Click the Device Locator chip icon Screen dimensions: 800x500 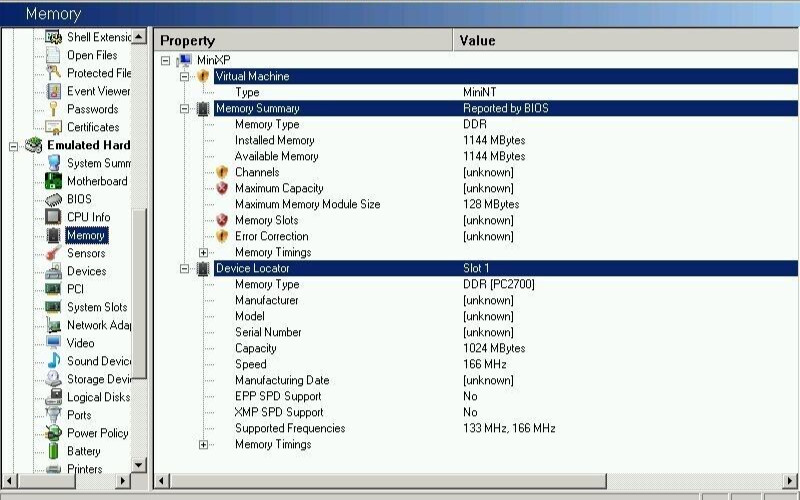click(203, 268)
